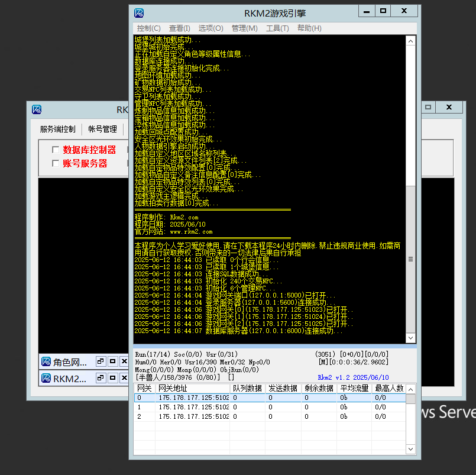Open the 查看(I) menu
476x475 pixels.
(179, 28)
